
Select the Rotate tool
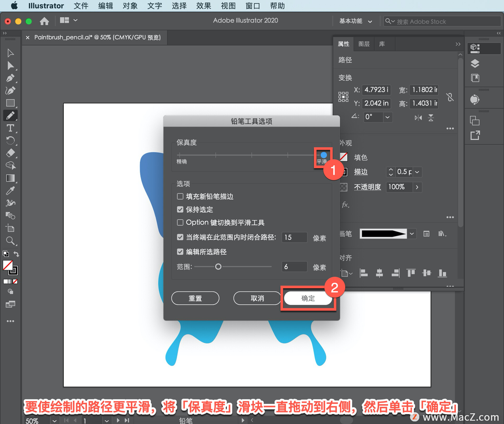click(x=10, y=140)
